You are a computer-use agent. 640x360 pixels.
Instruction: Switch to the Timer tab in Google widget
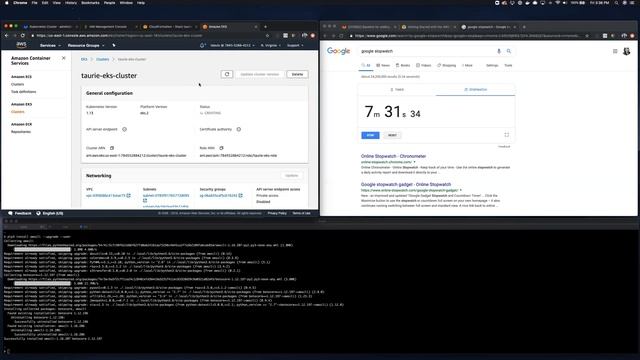tap(397, 89)
